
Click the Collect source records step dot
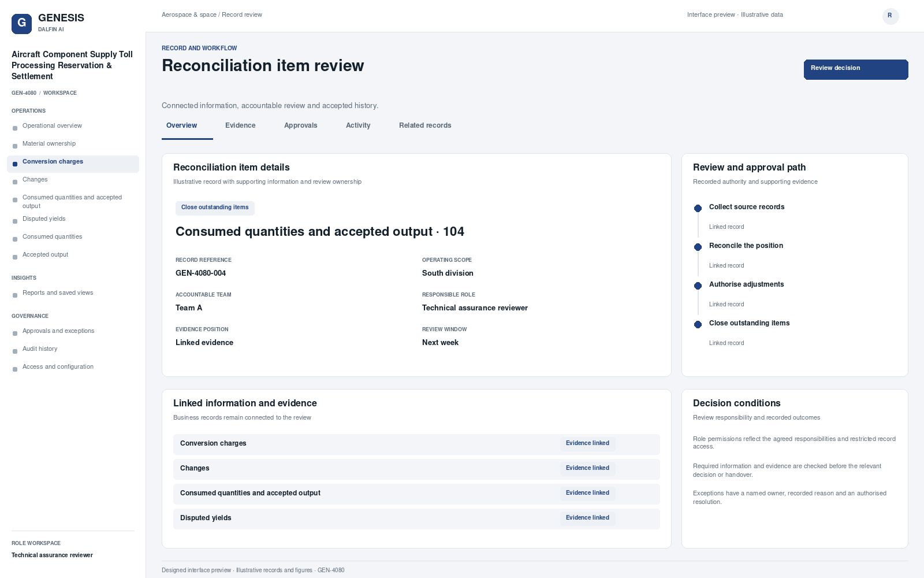(698, 208)
